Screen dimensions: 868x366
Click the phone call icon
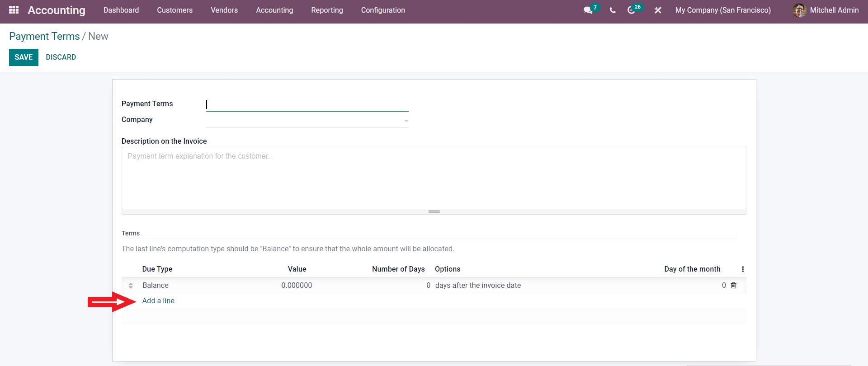pyautogui.click(x=613, y=10)
